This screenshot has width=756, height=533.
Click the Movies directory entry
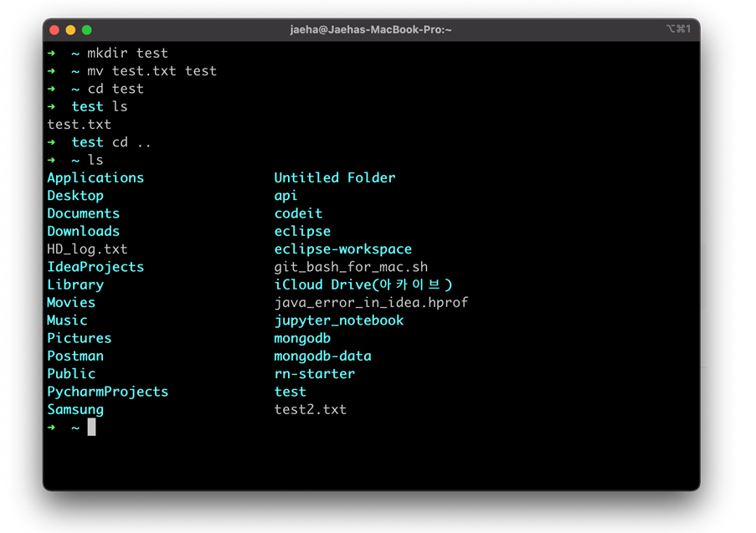point(71,303)
